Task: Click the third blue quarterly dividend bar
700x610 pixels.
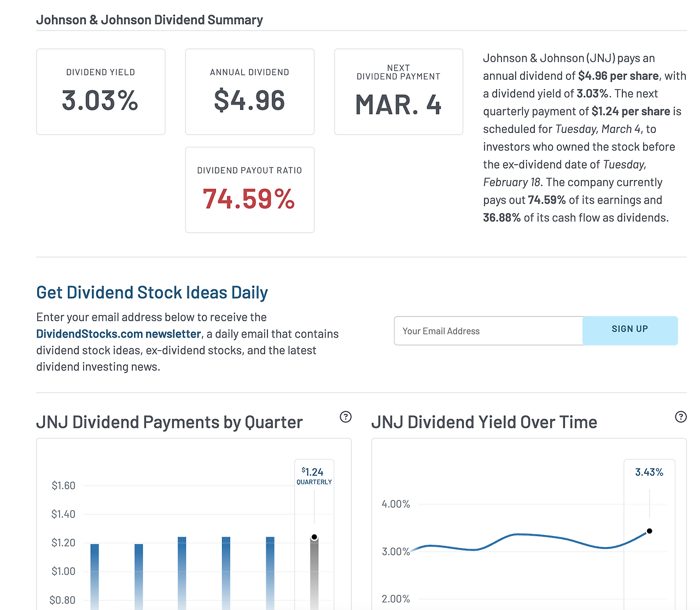Action: (x=182, y=573)
